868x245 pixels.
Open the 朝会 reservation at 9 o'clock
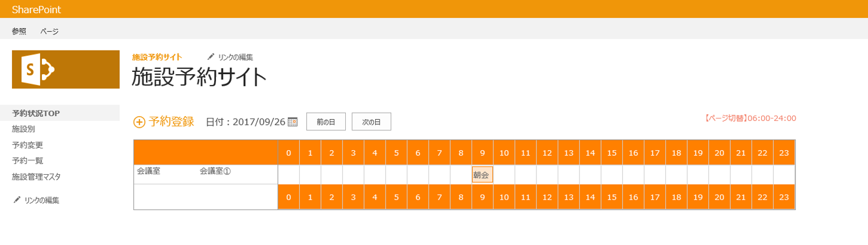click(482, 175)
